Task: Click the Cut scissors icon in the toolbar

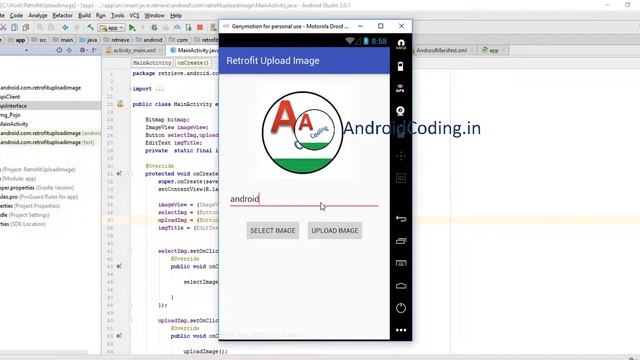Action: pyautogui.click(x=3, y=27)
